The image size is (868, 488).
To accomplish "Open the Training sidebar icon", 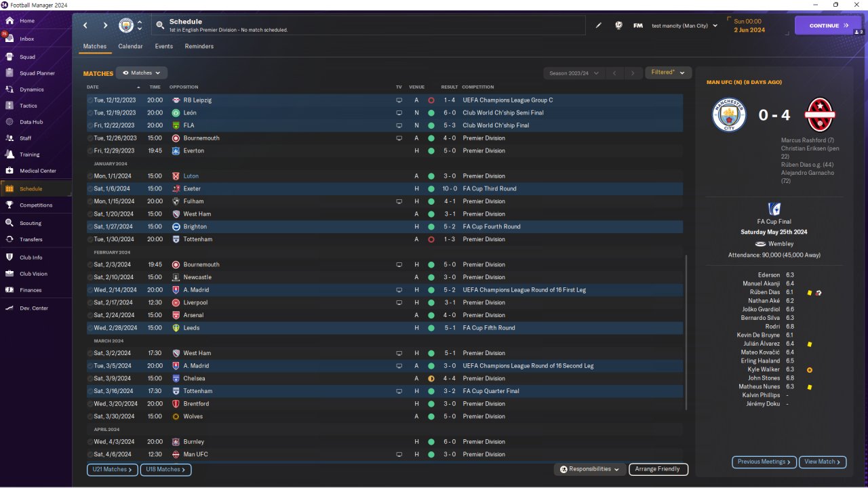I will pyautogui.click(x=9, y=155).
